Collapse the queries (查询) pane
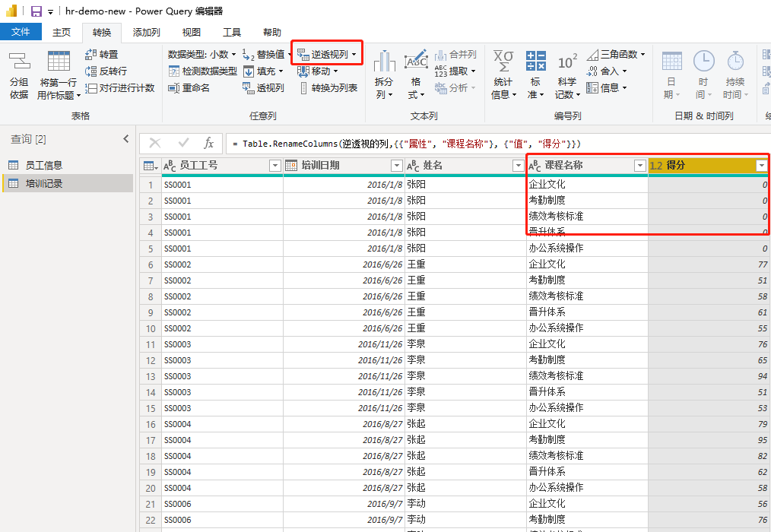Screen dimensions: 771x532 [126, 139]
